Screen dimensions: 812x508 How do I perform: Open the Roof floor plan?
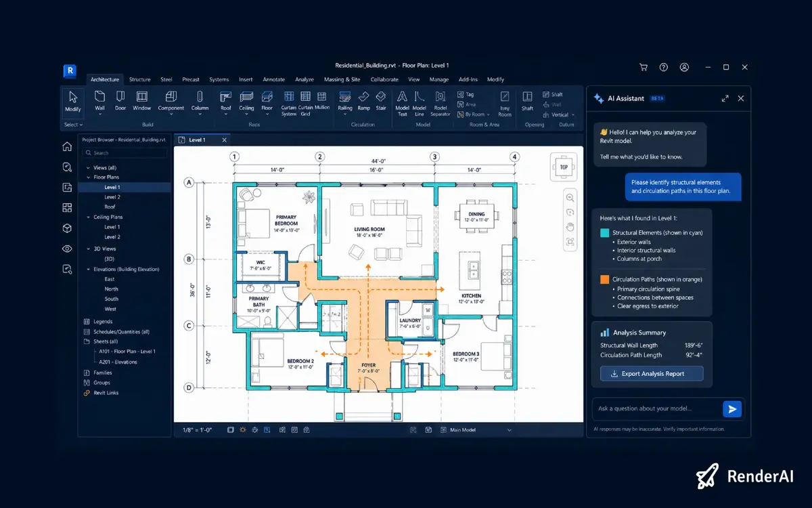pyautogui.click(x=110, y=207)
